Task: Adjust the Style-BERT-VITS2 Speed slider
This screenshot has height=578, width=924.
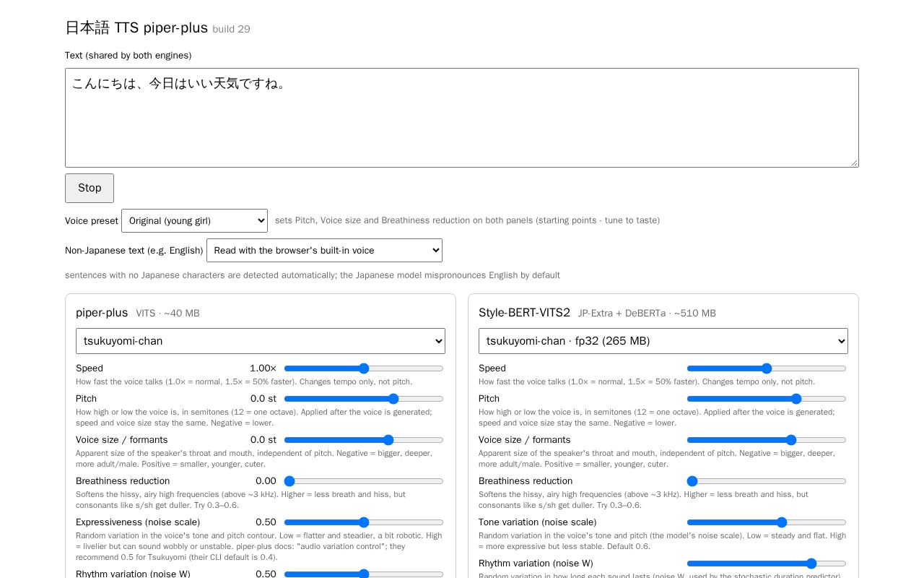Action: [767, 368]
